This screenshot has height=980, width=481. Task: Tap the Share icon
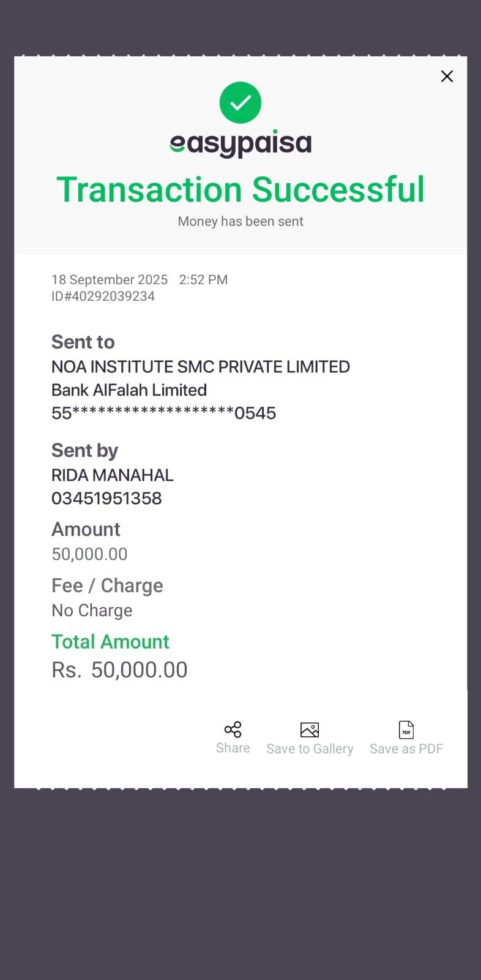(x=233, y=729)
